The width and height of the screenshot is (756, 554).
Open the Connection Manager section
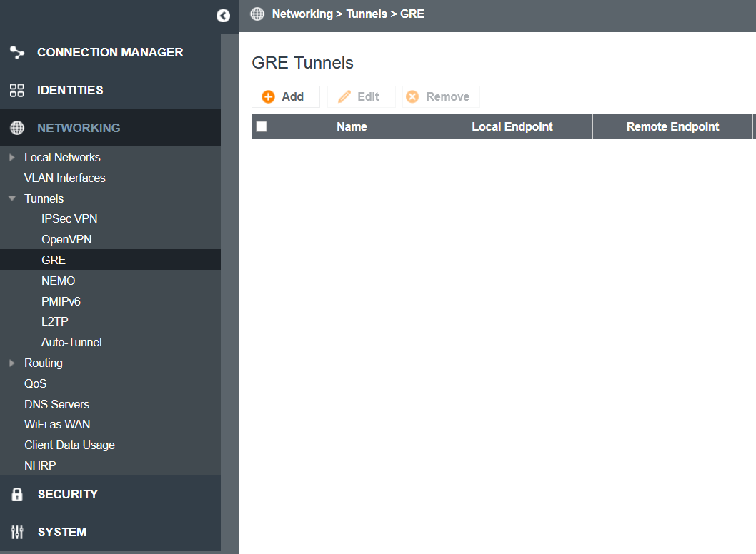(x=111, y=52)
